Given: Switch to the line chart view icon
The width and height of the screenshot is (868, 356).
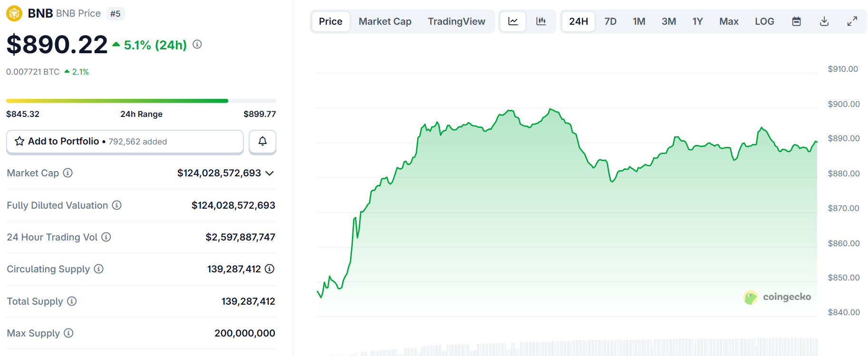Looking at the screenshot, I should [x=513, y=21].
